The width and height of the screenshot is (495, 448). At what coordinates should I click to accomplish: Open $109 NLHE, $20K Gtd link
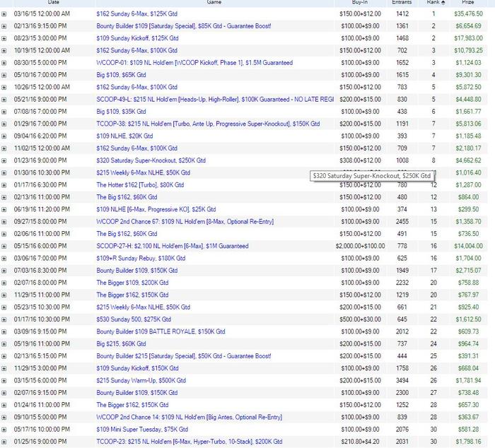point(124,136)
